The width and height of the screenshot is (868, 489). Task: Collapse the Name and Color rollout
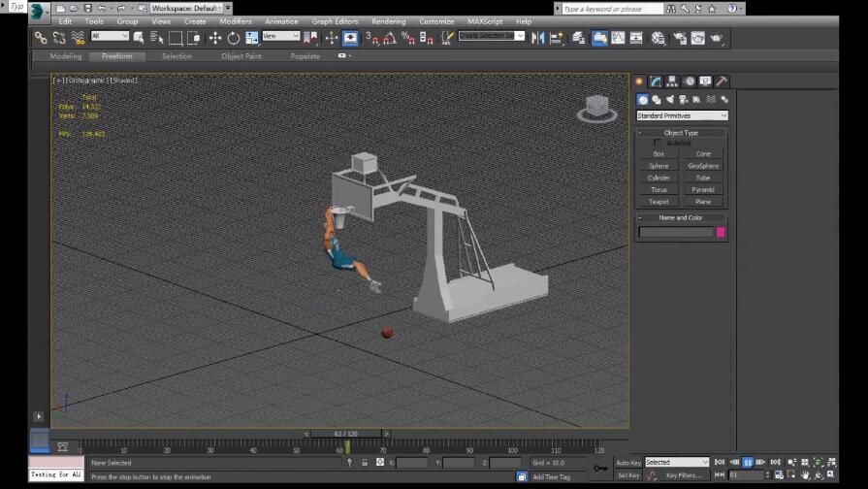(681, 217)
